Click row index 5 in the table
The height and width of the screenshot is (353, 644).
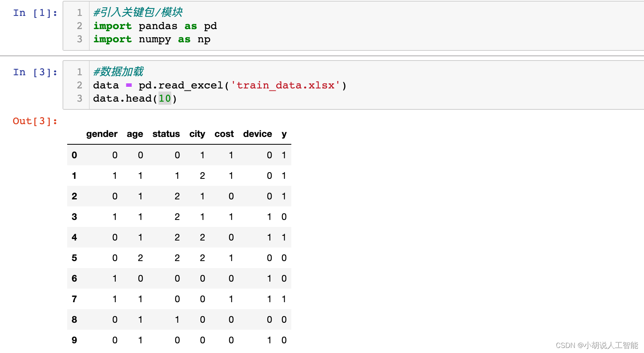coord(74,258)
